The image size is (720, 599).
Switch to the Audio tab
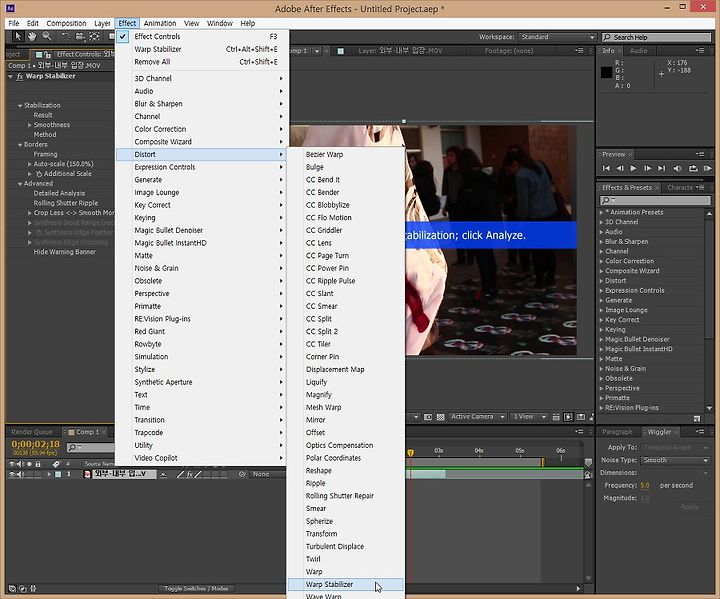tap(638, 51)
